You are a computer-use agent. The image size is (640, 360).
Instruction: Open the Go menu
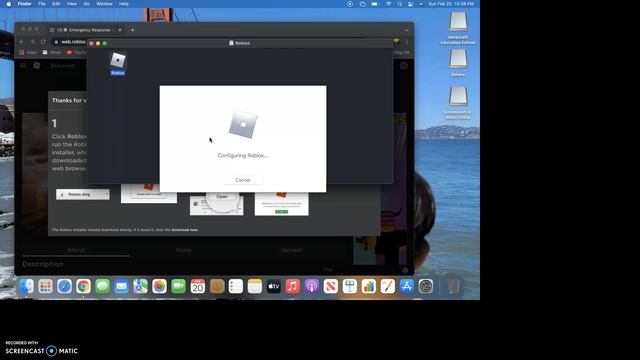[x=87, y=4]
